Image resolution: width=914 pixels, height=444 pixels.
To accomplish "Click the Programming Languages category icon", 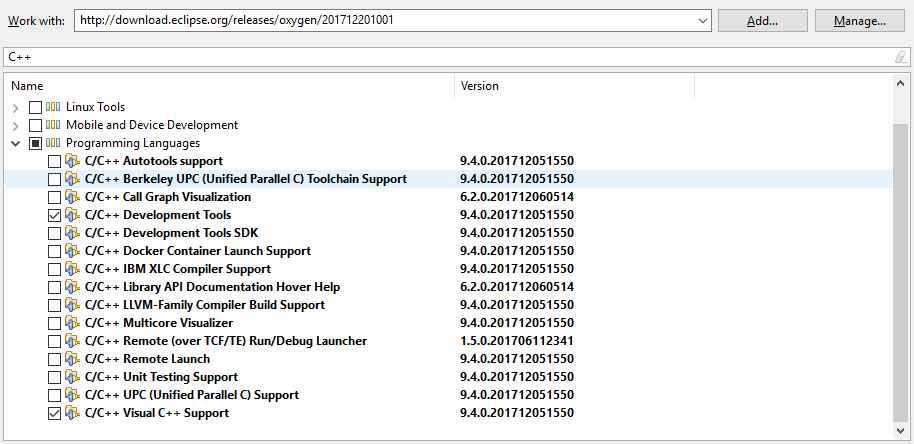I will pos(54,143).
